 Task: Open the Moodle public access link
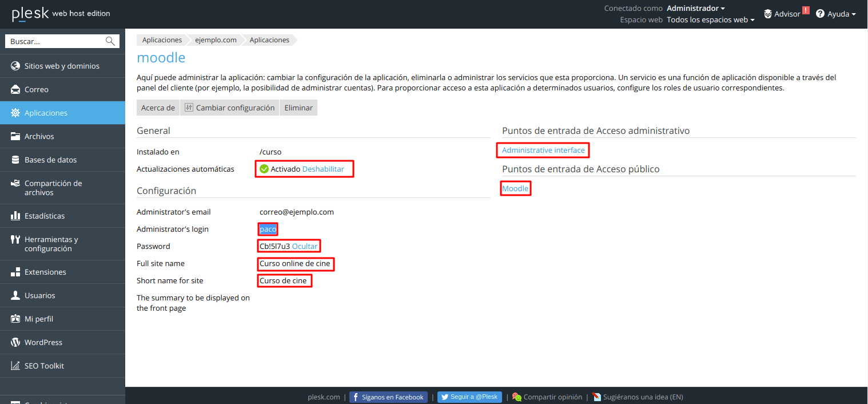(515, 188)
